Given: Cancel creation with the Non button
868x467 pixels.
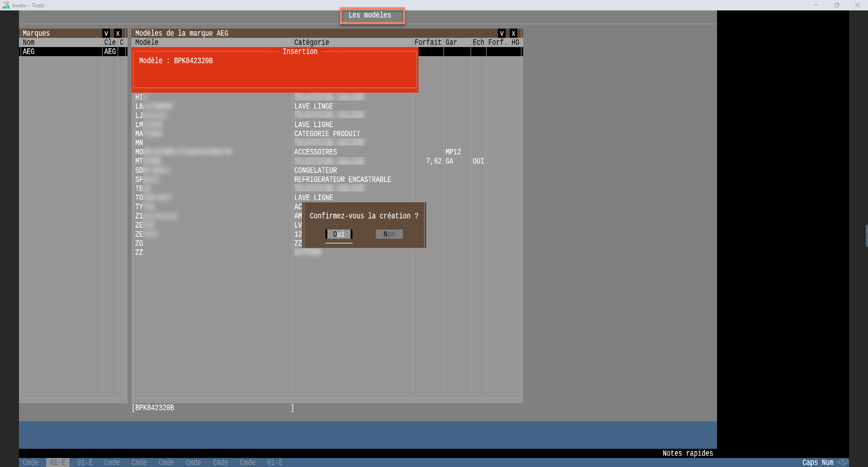Looking at the screenshot, I should pyautogui.click(x=389, y=234).
